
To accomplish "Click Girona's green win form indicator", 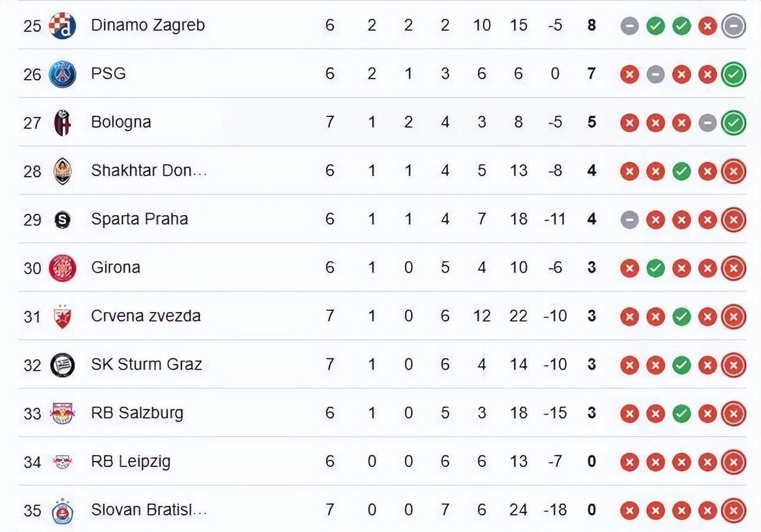I will point(656,268).
